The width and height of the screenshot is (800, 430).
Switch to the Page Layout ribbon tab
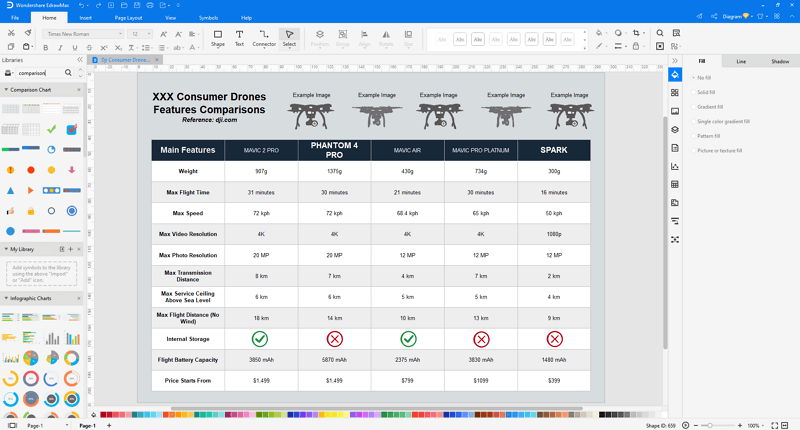point(128,18)
